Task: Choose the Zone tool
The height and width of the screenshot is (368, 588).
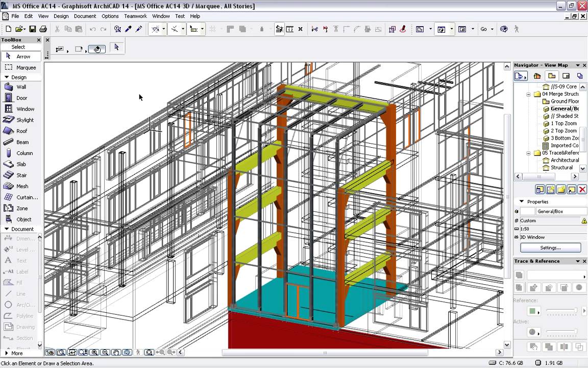Action: click(x=21, y=209)
